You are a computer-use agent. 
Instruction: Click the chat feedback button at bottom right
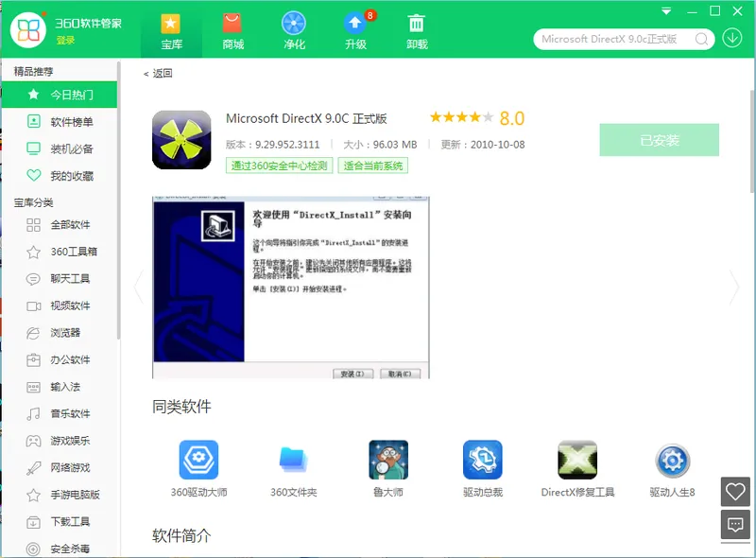pos(735,524)
